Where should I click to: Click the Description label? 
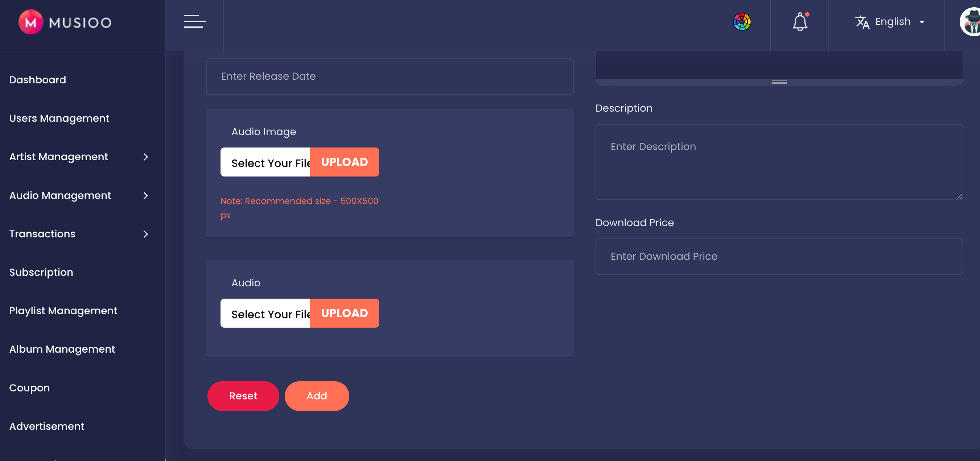624,108
